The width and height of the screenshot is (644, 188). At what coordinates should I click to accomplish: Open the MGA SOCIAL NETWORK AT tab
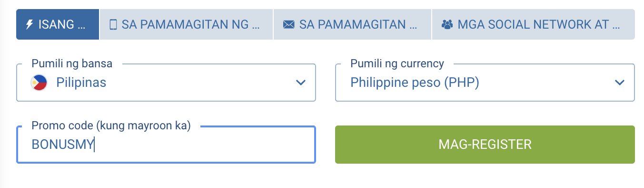[x=533, y=24]
